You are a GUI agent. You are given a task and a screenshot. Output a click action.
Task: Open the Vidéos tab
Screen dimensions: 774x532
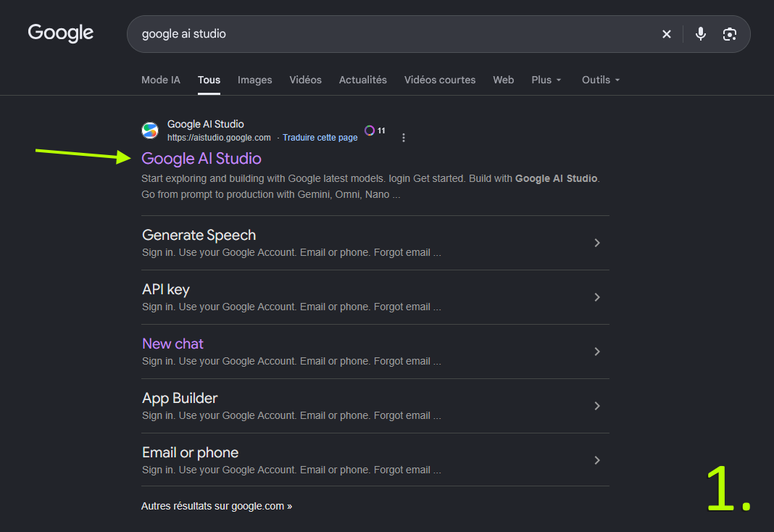click(306, 80)
